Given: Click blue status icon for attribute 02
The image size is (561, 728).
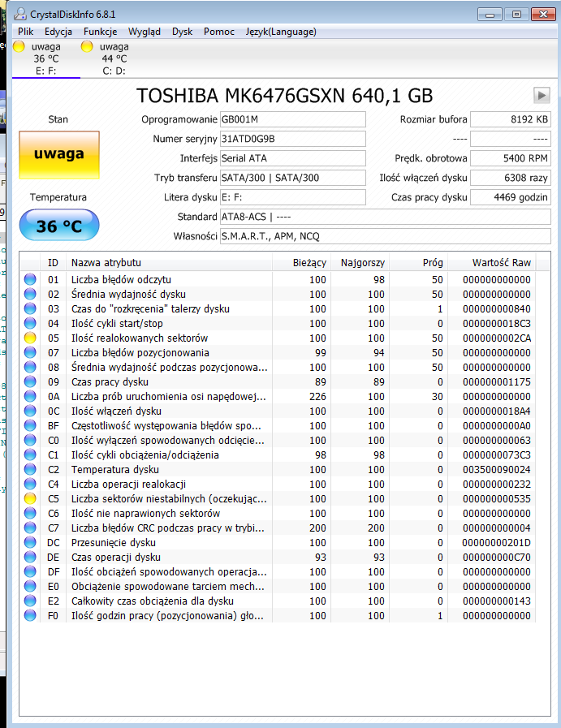Looking at the screenshot, I should pyautogui.click(x=30, y=294).
